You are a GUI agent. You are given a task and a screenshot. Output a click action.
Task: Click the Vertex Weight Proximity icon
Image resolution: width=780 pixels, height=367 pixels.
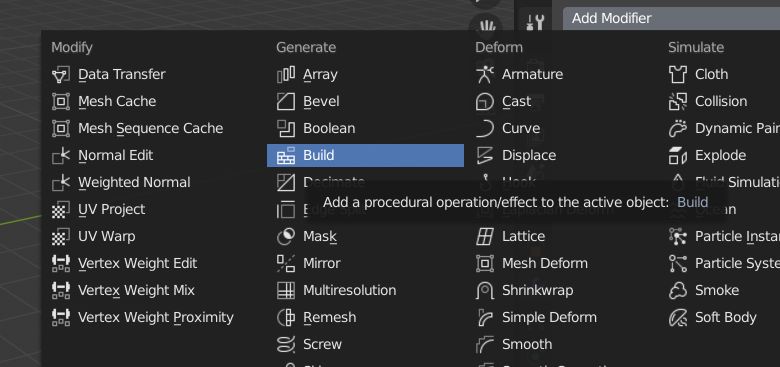pos(61,317)
